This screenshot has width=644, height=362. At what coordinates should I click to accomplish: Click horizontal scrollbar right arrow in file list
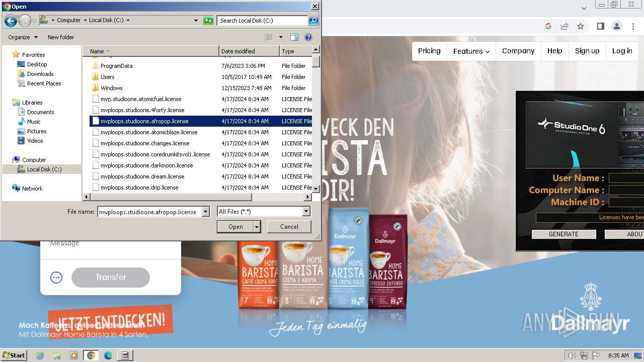(x=308, y=197)
